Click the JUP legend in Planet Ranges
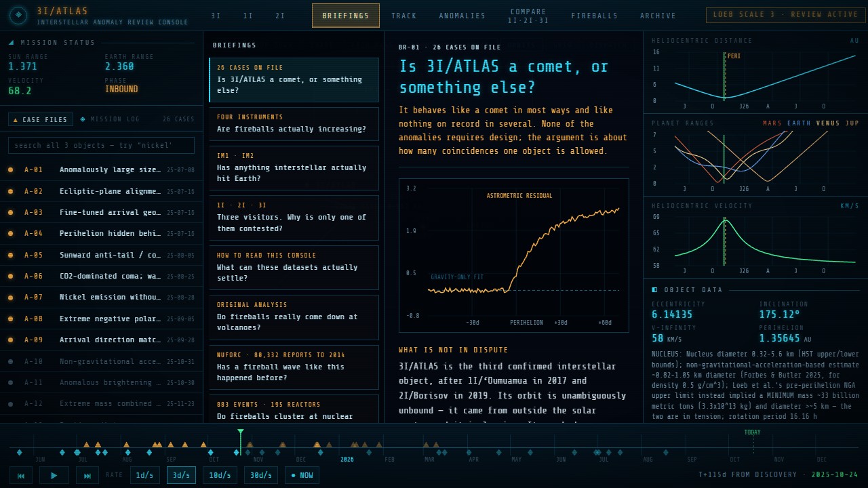 click(852, 123)
